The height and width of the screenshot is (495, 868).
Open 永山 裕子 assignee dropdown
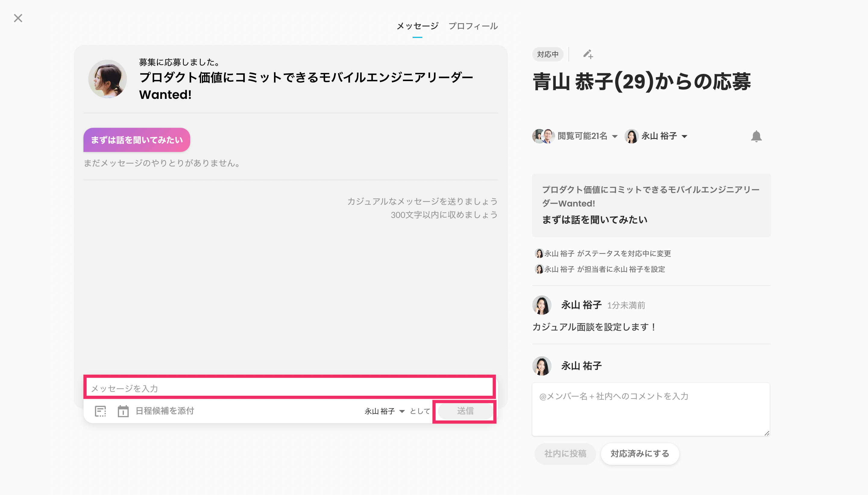point(684,136)
